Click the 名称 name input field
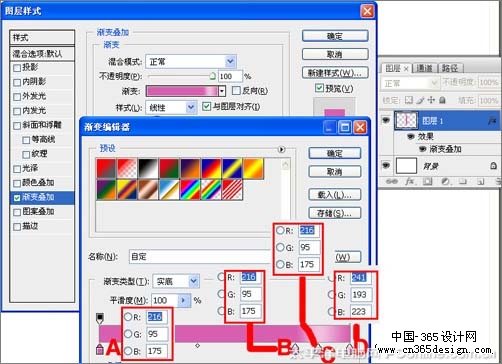Image resolution: width=502 pixels, height=364 pixels. tap(199, 256)
